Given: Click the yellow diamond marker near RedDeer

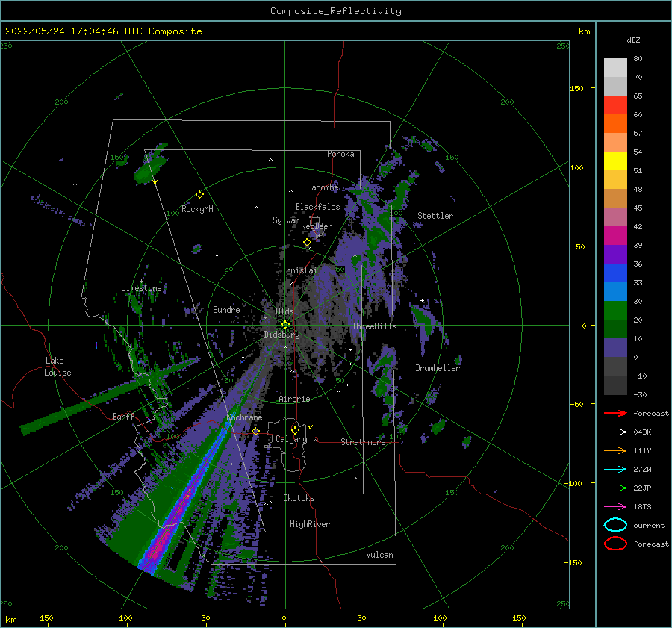Looking at the screenshot, I should (x=307, y=243).
